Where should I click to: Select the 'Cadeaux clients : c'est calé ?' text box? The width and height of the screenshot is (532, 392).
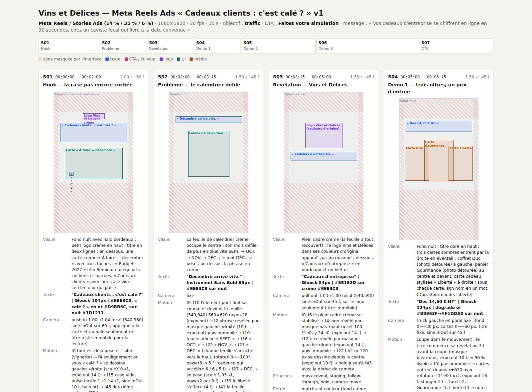pos(94,133)
